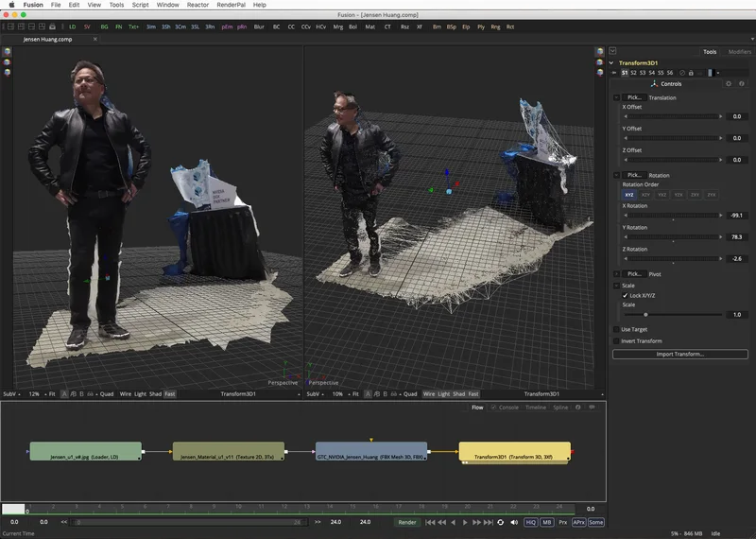Switch to the Spline tab

560,408
